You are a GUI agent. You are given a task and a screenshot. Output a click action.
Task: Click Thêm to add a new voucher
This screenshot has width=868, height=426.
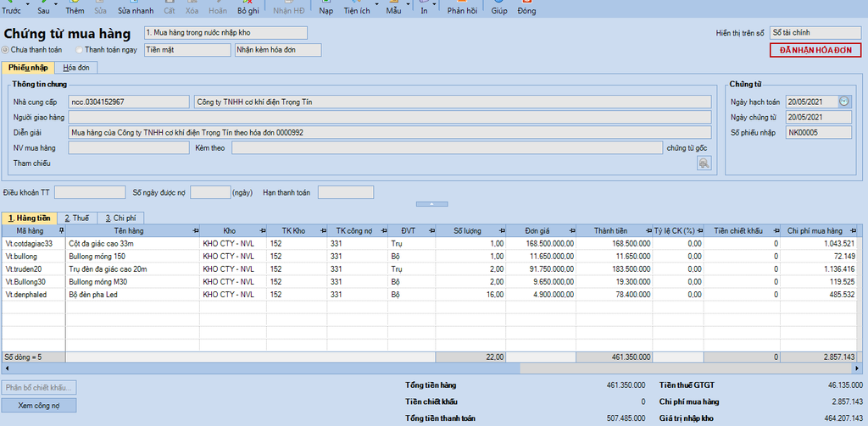[x=75, y=8]
